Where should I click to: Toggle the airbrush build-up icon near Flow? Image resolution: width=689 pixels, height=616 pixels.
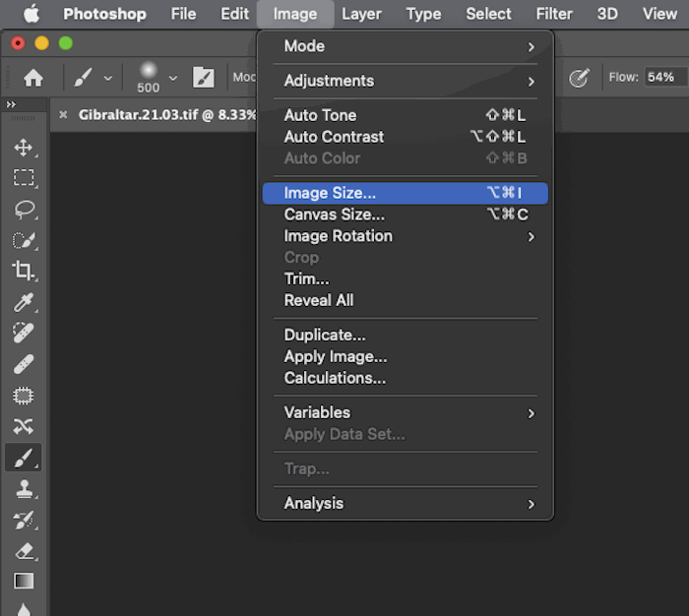[x=579, y=78]
